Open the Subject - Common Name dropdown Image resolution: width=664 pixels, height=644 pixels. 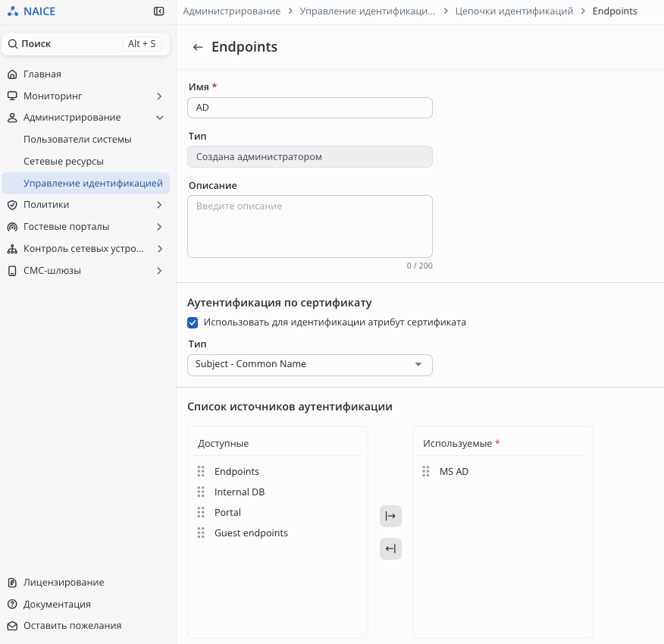(x=309, y=365)
